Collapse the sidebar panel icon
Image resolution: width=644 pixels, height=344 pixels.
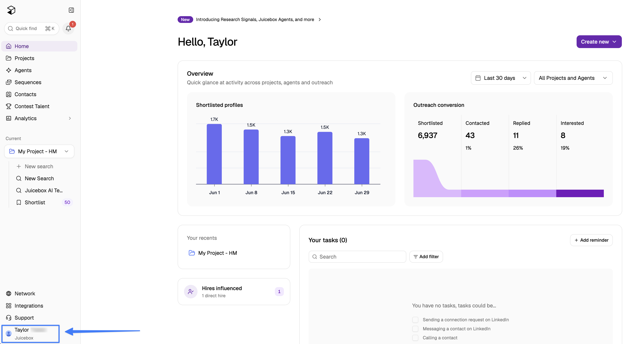(71, 10)
